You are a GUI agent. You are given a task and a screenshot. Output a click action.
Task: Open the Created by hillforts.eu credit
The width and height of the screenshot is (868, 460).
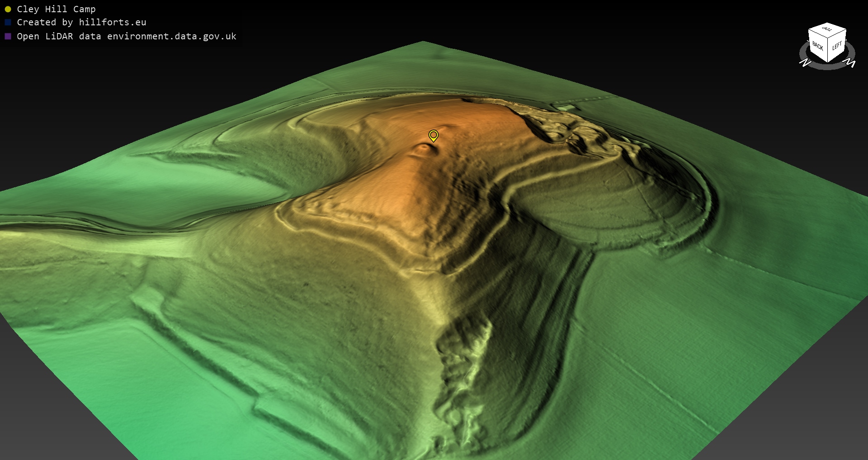(x=81, y=23)
